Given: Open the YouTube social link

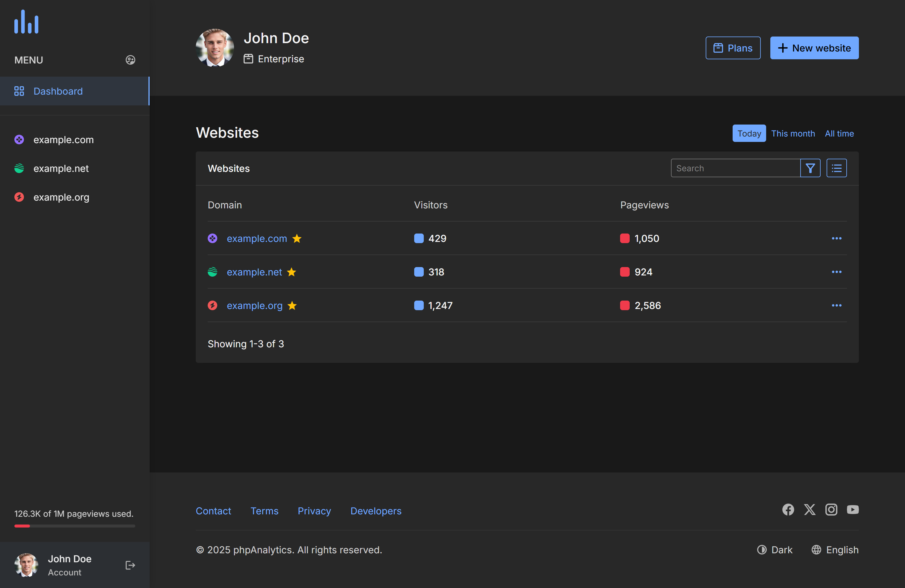Looking at the screenshot, I should (853, 510).
